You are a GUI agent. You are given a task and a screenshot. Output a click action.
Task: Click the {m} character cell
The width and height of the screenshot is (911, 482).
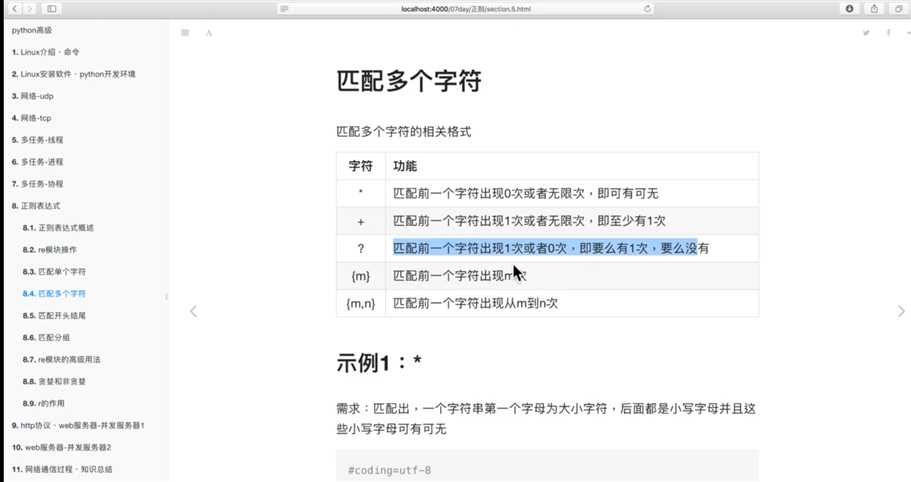click(361, 276)
